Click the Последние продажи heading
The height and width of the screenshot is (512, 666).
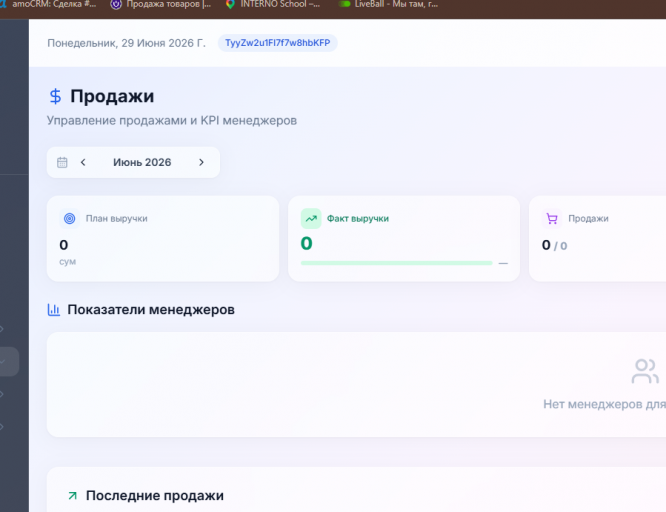pyautogui.click(x=155, y=495)
